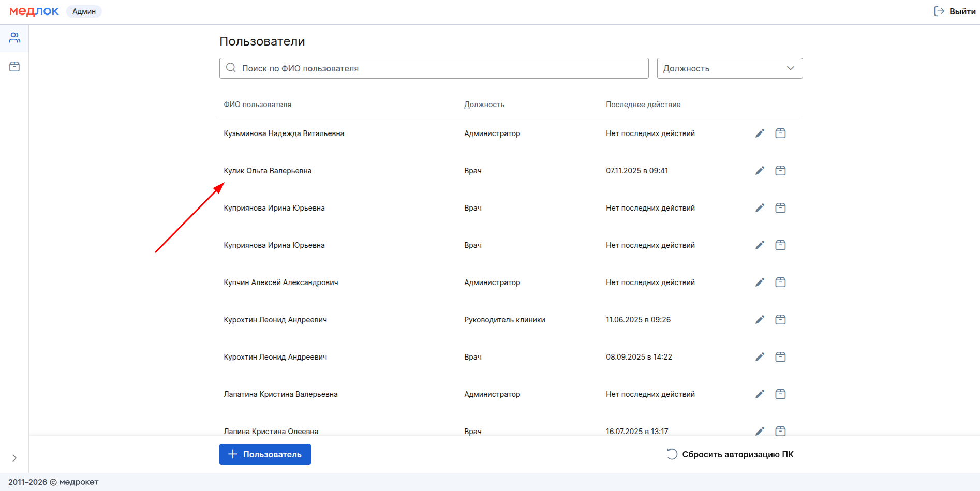Click the Медлок logo
The width and height of the screenshot is (980, 491).
(x=34, y=11)
